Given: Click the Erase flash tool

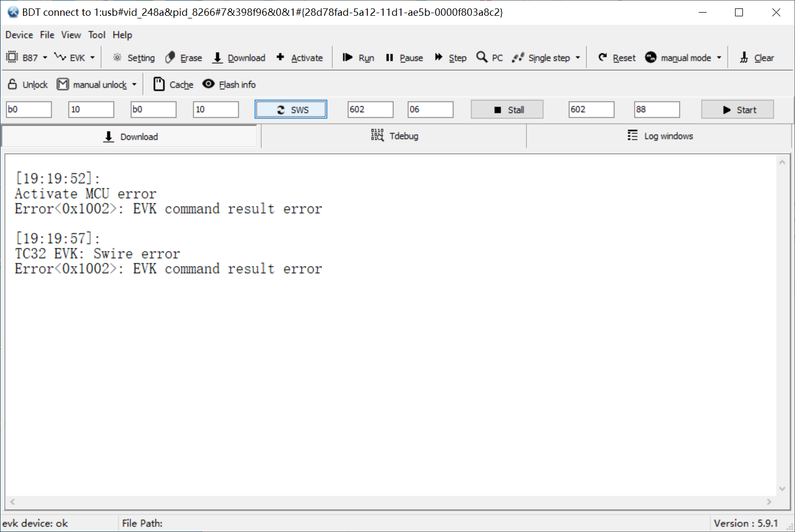Looking at the screenshot, I should click(184, 57).
